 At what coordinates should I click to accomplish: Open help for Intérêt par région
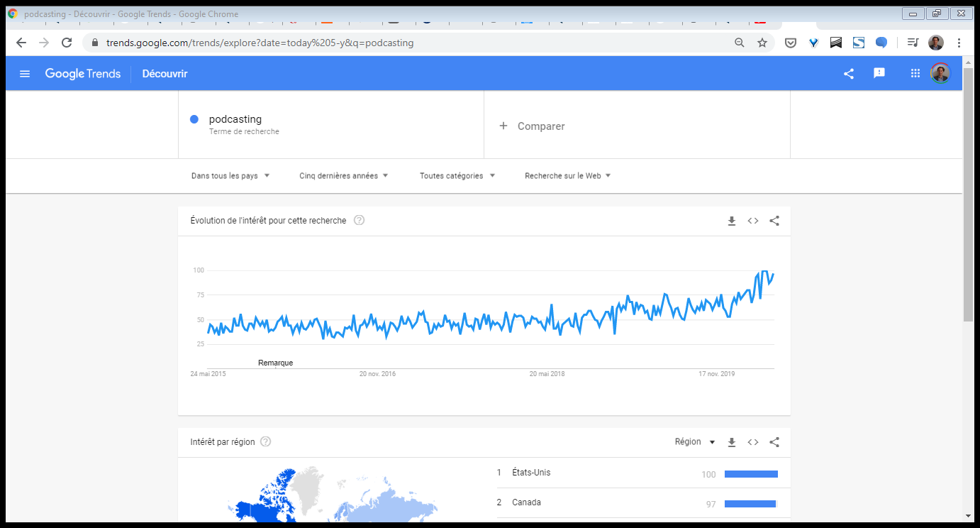[266, 441]
